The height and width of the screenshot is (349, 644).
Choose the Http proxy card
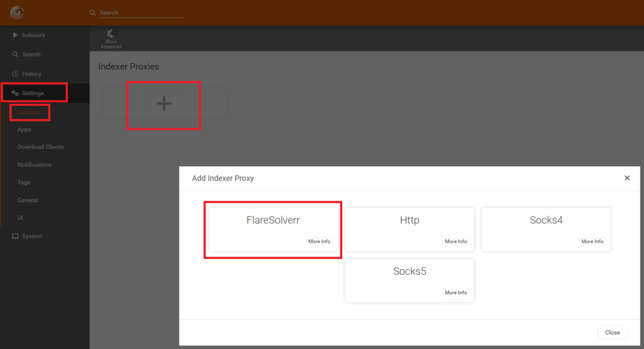click(409, 230)
